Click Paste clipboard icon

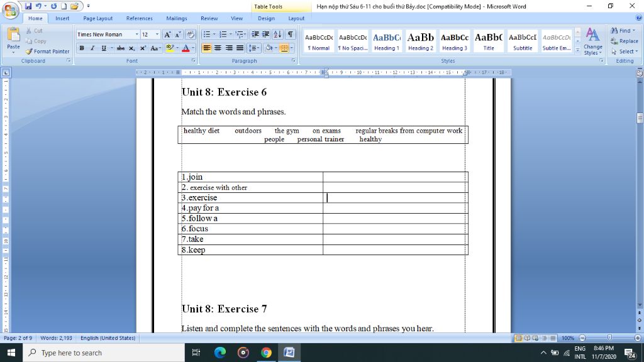tap(13, 35)
